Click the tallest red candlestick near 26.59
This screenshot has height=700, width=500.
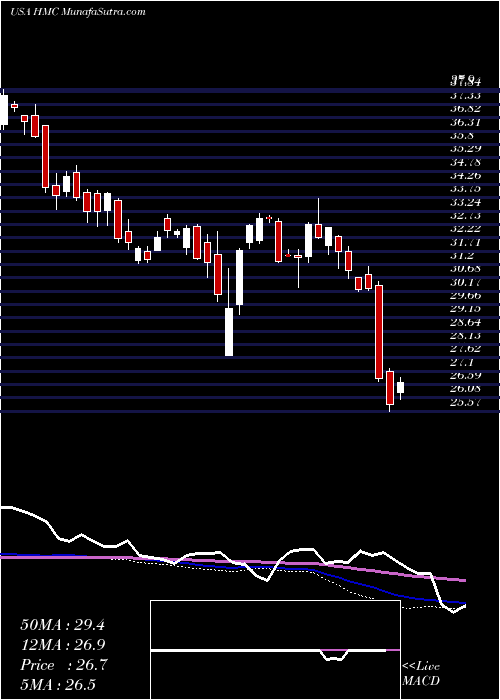click(x=379, y=332)
